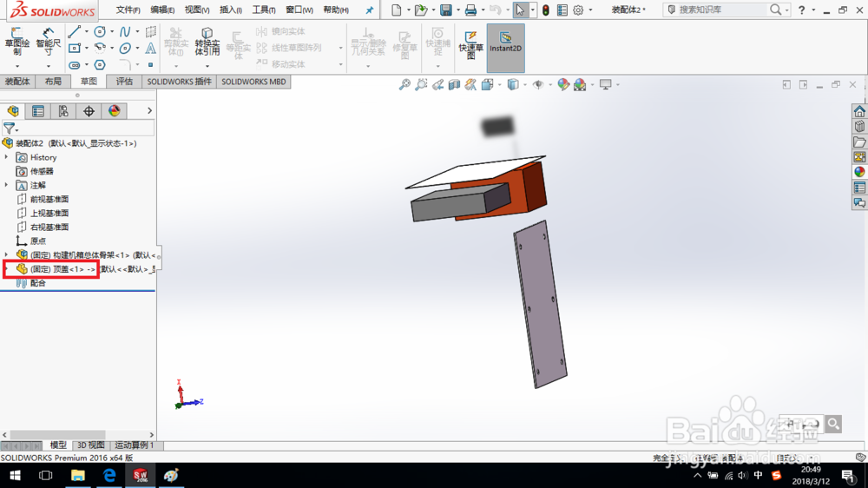This screenshot has width=868, height=488.
Task: Pick the Line sketch tool
Action: tap(74, 32)
